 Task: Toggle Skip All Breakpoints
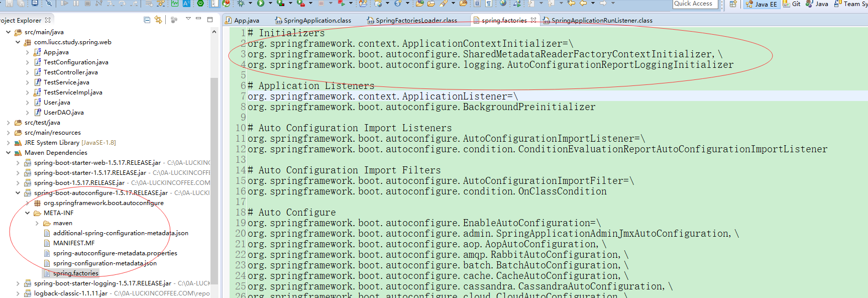pyautogui.click(x=49, y=3)
